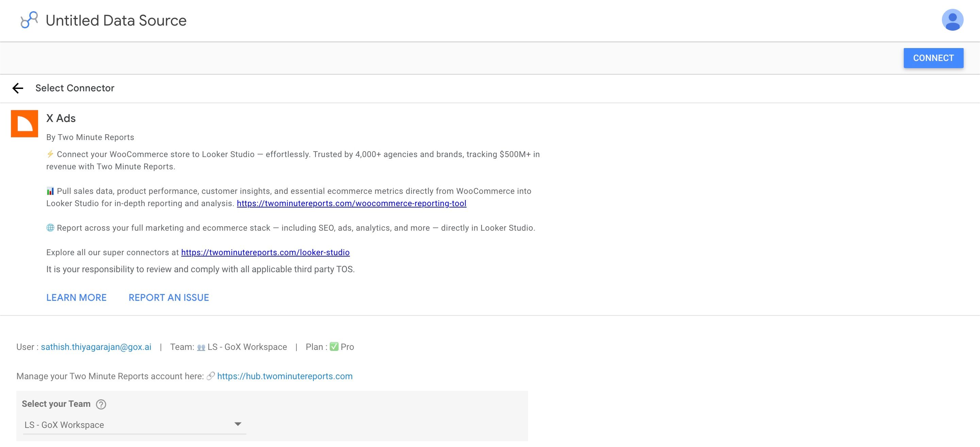980x447 pixels.
Task: Click the orange X Ads connector icon
Action: [24, 123]
